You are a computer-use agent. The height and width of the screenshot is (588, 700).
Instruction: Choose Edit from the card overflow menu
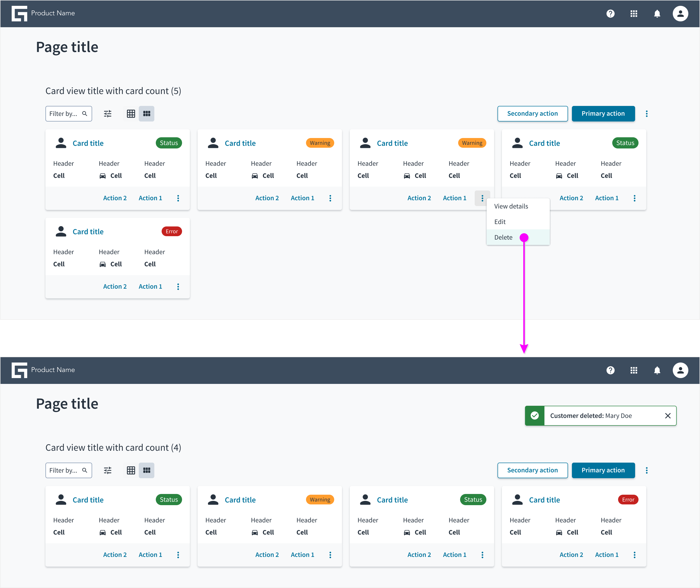517,222
